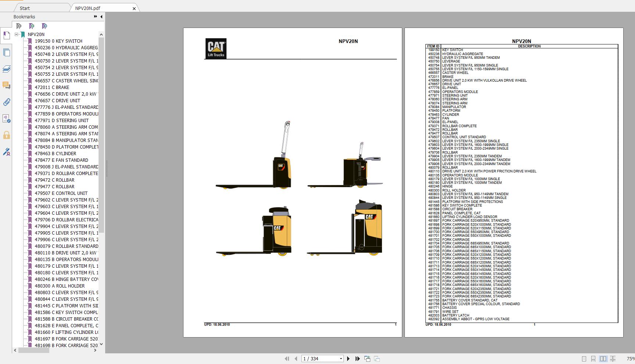Click the bookmark panel horizontal scrollbar thumb
The image size is (635, 364).
[34, 350]
